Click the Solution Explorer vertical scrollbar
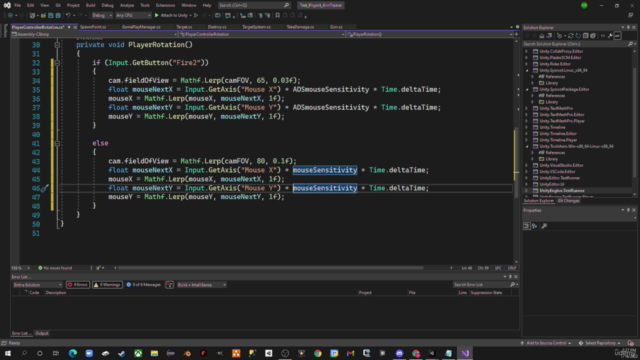The image size is (640, 360). (x=635, y=122)
